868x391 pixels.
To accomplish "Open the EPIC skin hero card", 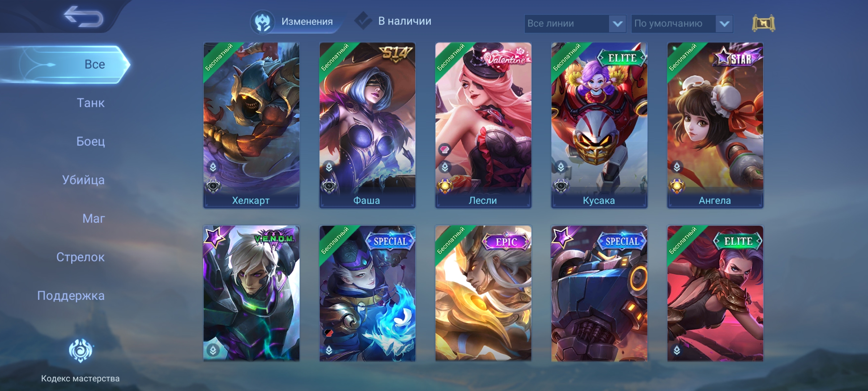I will 483,293.
